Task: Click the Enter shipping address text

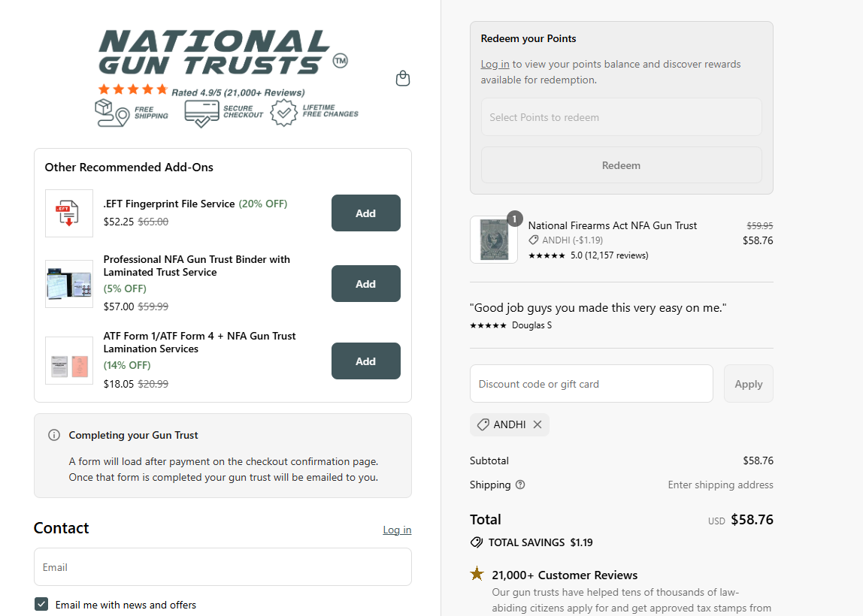Action: [x=720, y=485]
